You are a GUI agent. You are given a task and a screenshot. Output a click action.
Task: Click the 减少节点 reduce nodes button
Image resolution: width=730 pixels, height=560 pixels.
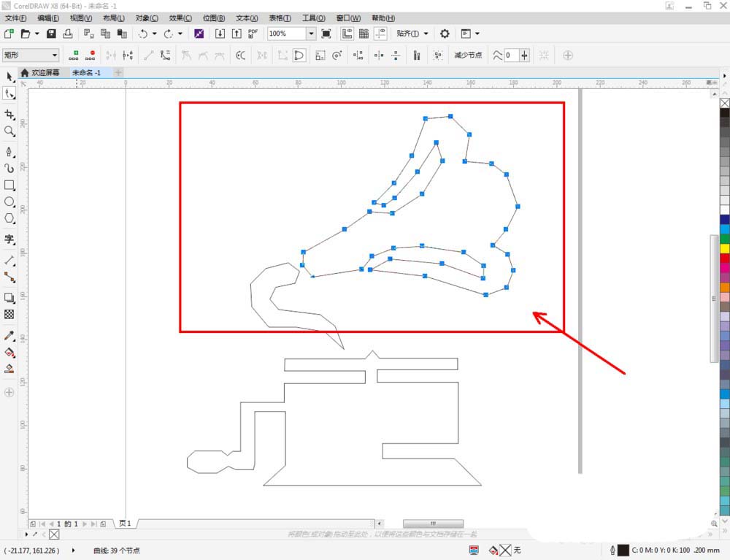coord(468,55)
